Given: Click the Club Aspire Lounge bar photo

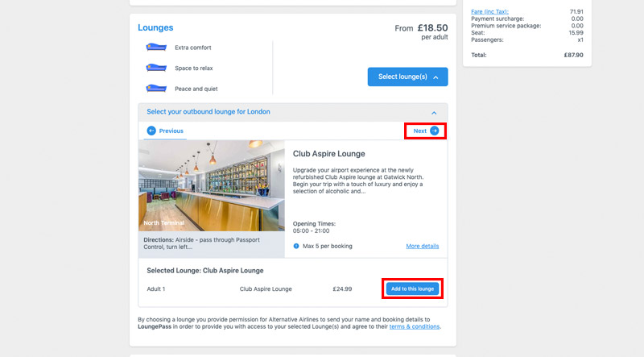Looking at the screenshot, I should [x=212, y=185].
